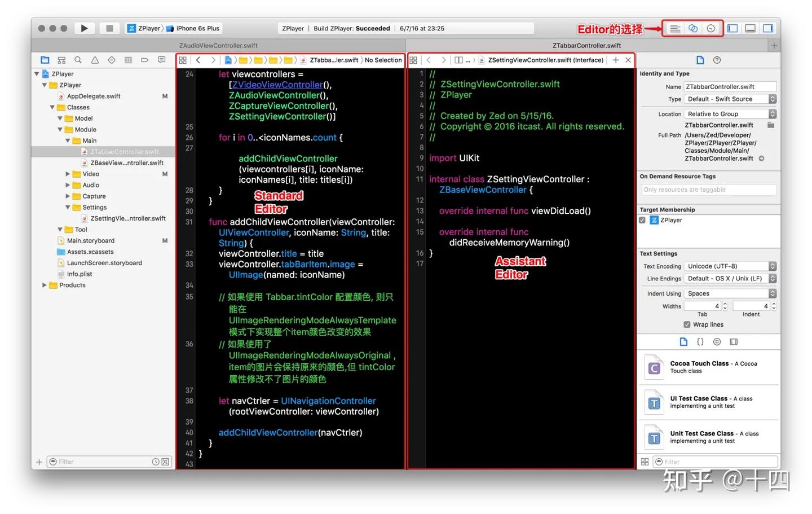
Task: Open the Symbol navigator
Action: coord(61,60)
